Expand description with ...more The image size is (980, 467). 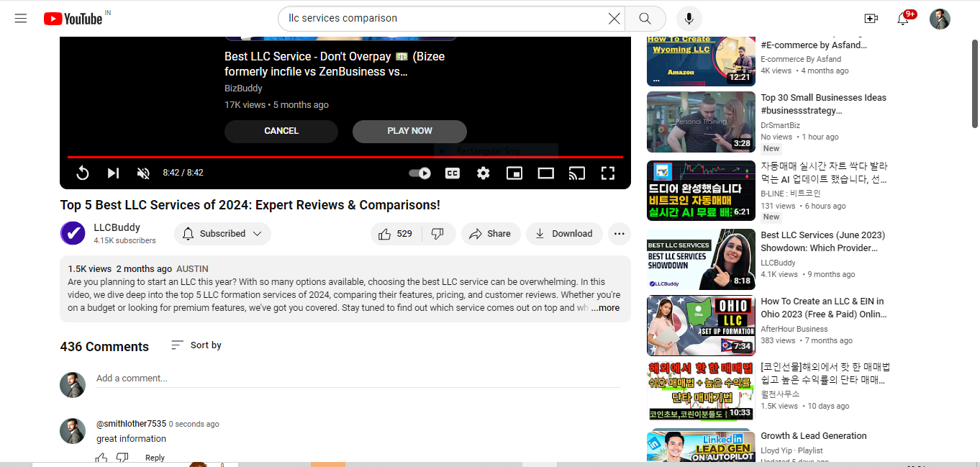pos(605,308)
